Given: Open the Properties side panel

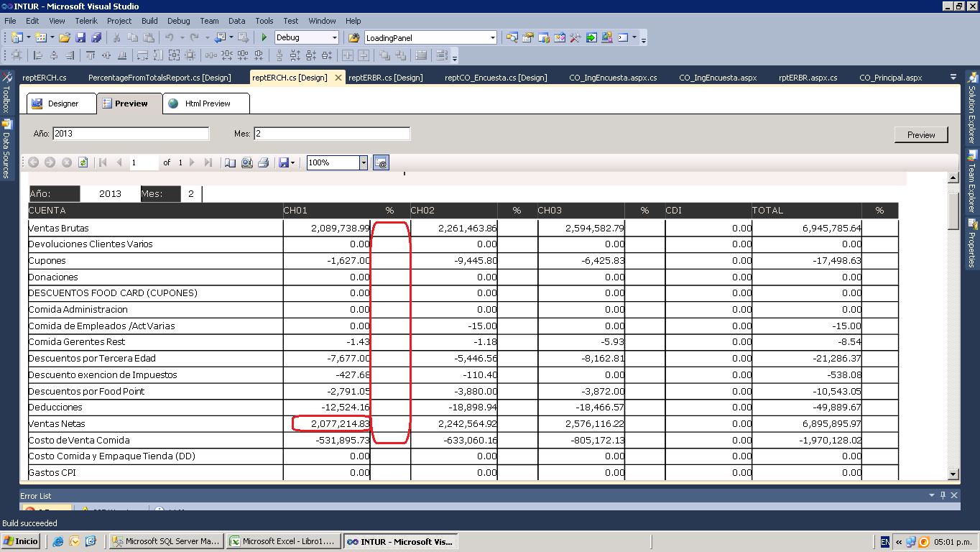Looking at the screenshot, I should [972, 244].
